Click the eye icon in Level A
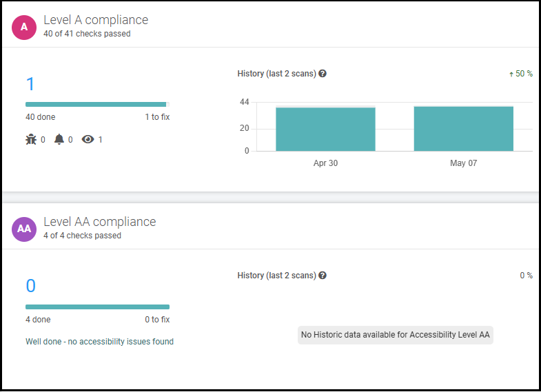Screen dimensions: 541x392 pos(88,139)
